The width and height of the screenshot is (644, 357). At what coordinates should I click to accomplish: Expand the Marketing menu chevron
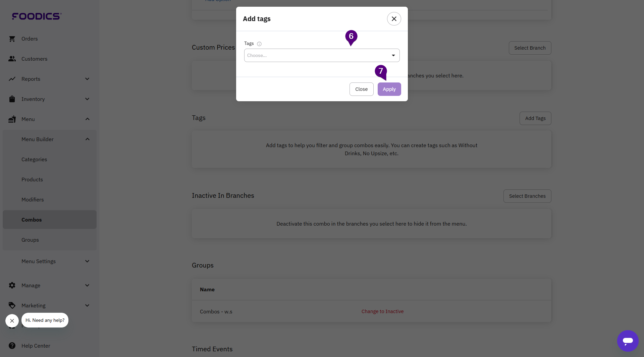point(87,305)
